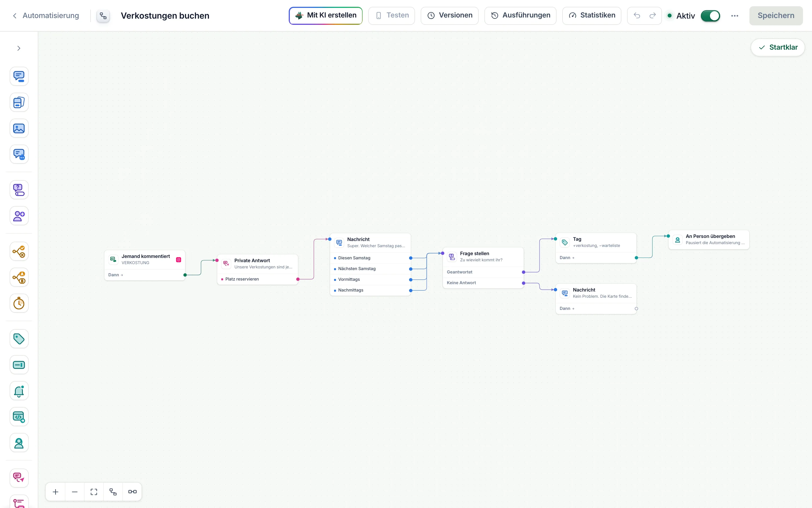The height and width of the screenshot is (508, 812).
Task: Add the ask question block icon
Action: point(19,190)
